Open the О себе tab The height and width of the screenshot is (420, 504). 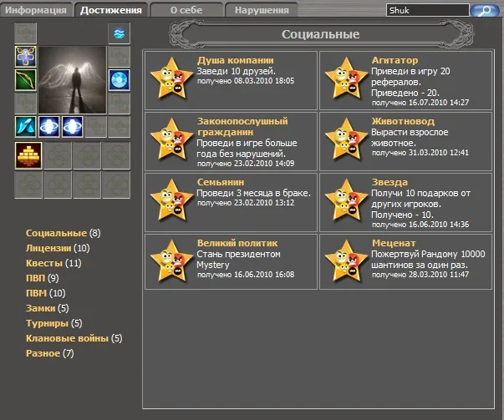tap(186, 10)
